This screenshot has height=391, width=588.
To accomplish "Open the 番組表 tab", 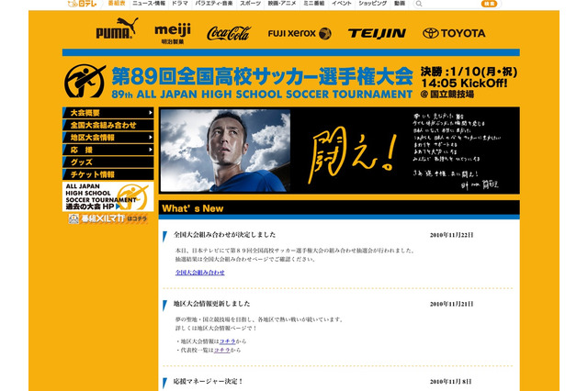I will (117, 4).
